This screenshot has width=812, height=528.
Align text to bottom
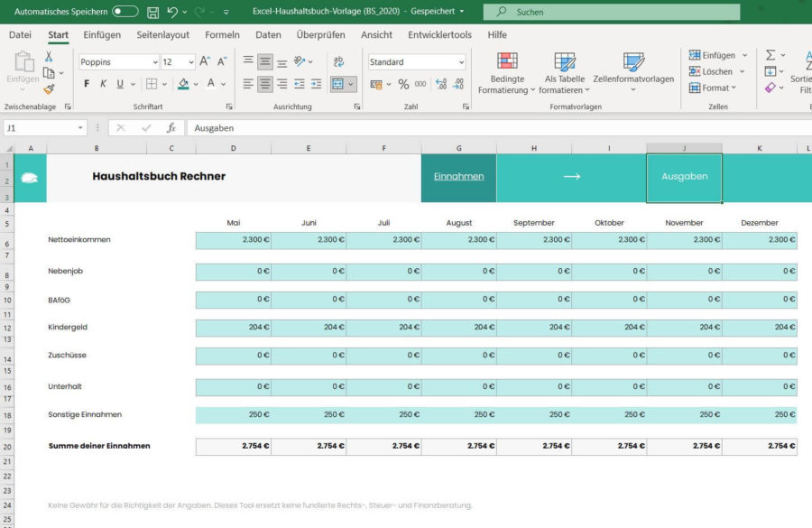coord(281,61)
